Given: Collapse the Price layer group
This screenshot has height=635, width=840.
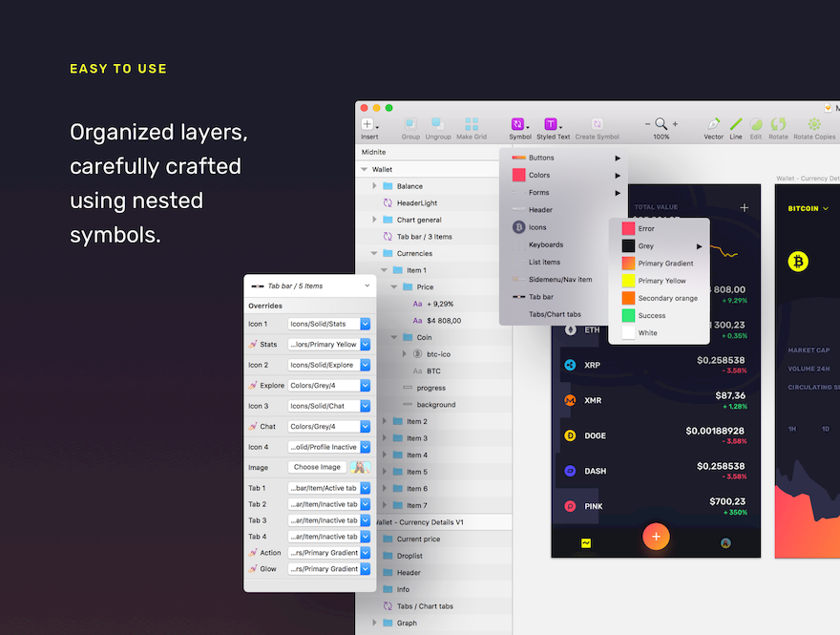Looking at the screenshot, I should coord(394,287).
